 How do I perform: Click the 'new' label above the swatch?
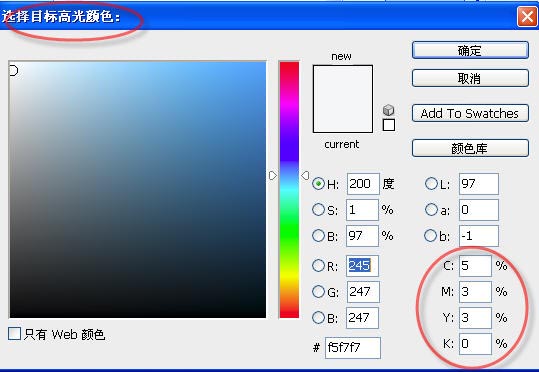(x=341, y=56)
